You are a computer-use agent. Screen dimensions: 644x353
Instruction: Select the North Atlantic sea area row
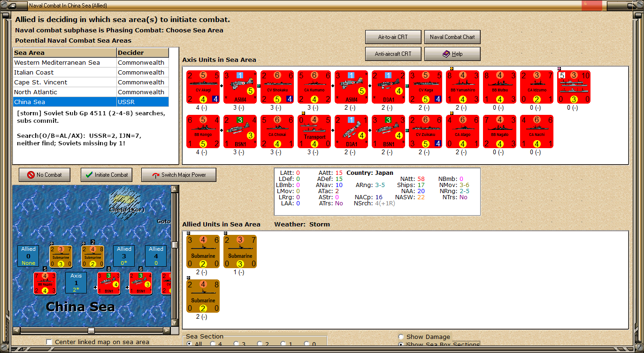coord(91,92)
